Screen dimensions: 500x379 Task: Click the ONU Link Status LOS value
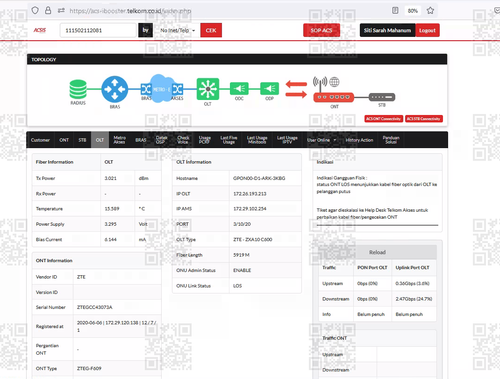point(237,286)
